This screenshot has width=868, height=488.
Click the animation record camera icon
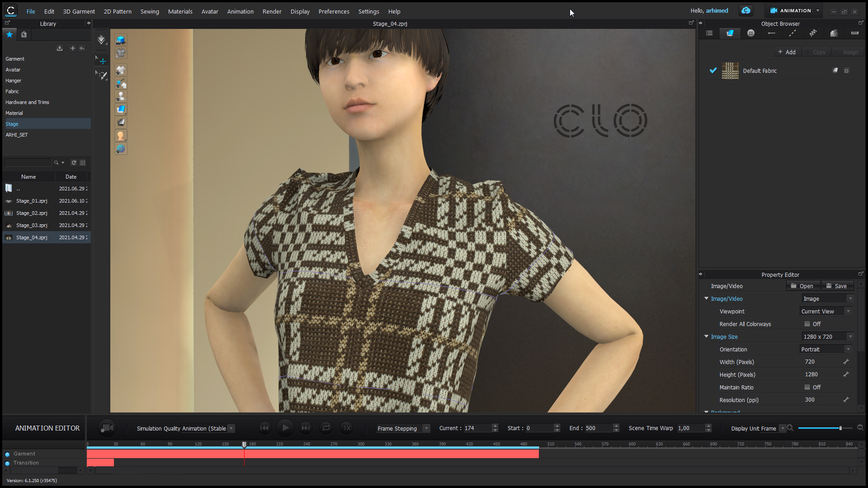107,428
